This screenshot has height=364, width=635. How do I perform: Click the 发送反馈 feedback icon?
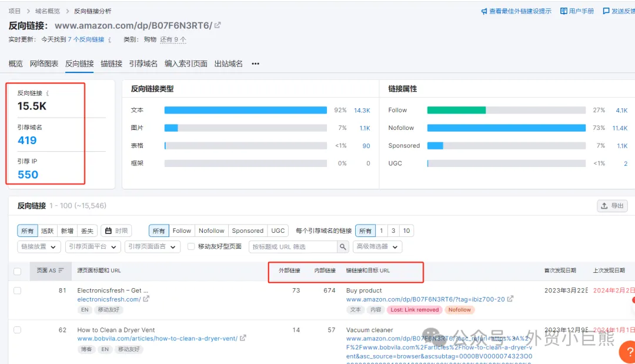click(606, 11)
